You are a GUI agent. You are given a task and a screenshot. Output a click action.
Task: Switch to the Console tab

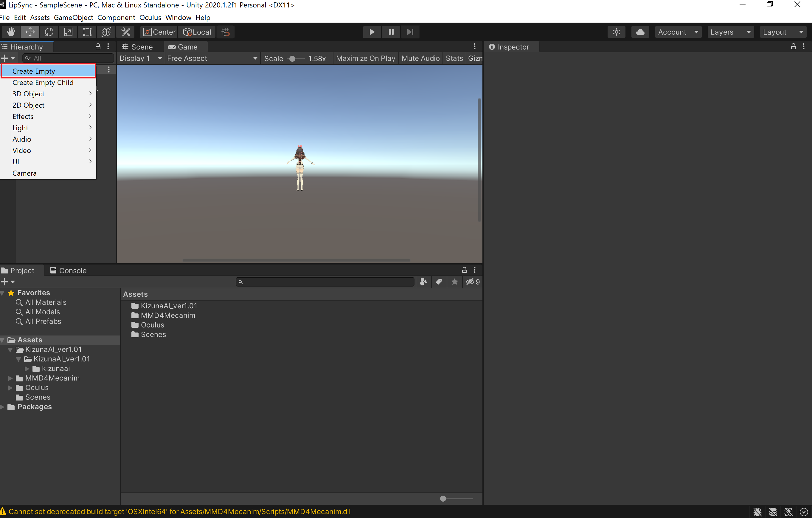[68, 270]
